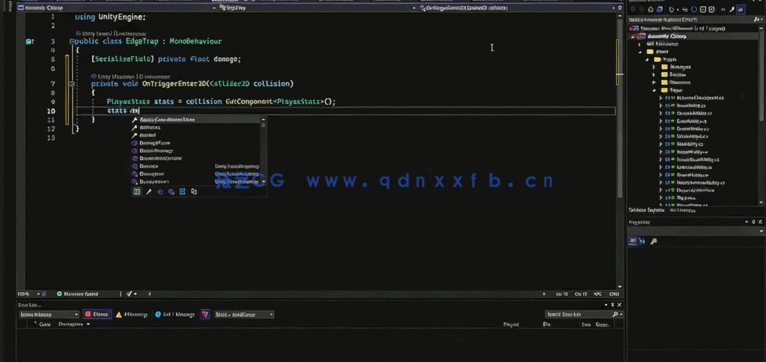Click the auto-hide pin icon of Properties panel
Screen dimensions: 766x362
pyautogui.click(x=753, y=222)
